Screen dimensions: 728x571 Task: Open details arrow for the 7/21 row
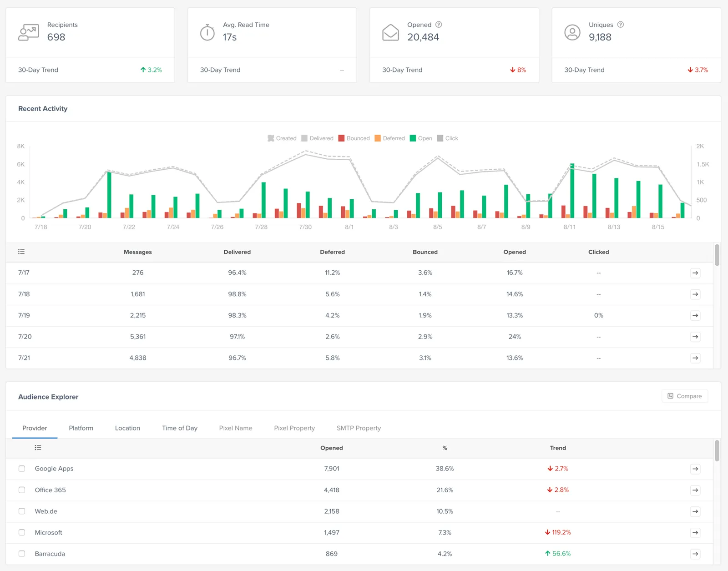695,358
